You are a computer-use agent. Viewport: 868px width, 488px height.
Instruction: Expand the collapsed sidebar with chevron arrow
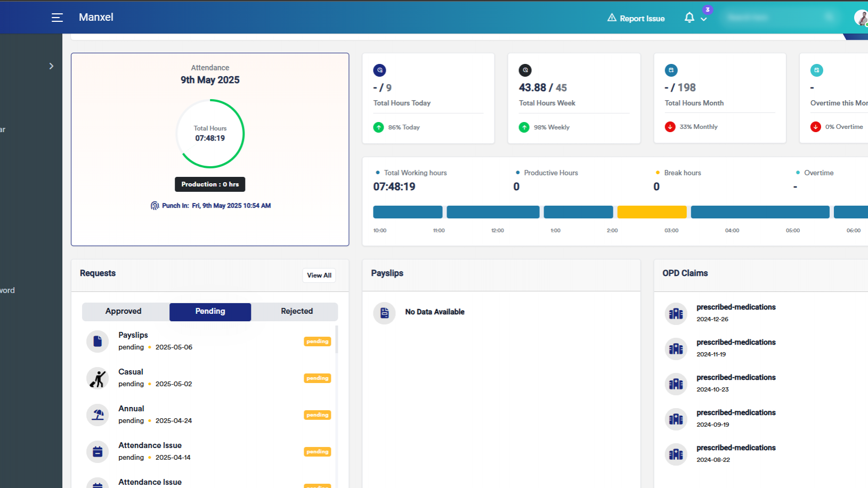point(51,66)
